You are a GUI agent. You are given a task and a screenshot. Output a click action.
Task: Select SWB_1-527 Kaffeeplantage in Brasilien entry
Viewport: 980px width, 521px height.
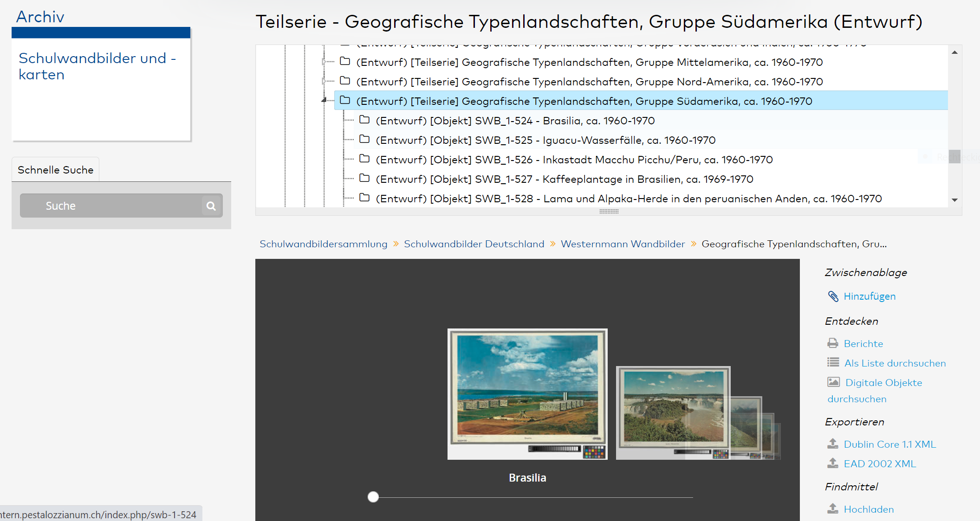(x=564, y=179)
